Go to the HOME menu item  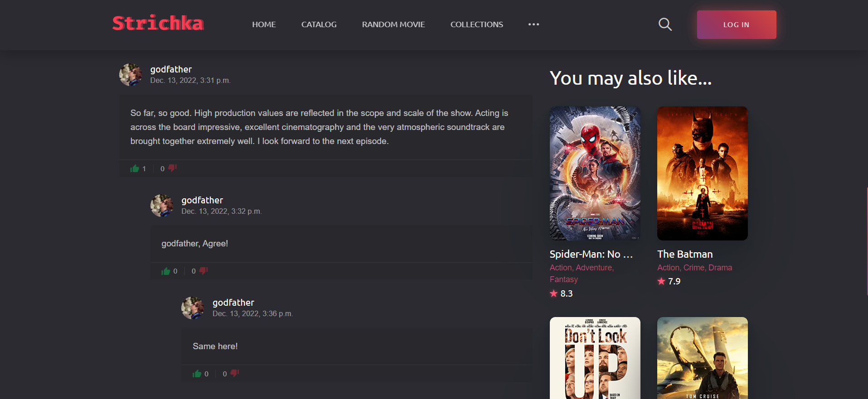click(x=264, y=24)
